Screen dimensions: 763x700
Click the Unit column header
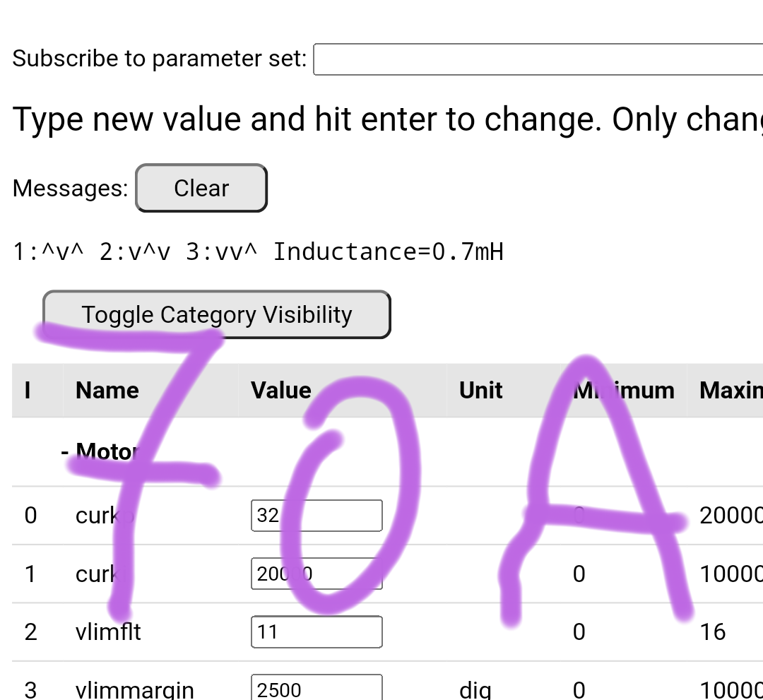[480, 391]
